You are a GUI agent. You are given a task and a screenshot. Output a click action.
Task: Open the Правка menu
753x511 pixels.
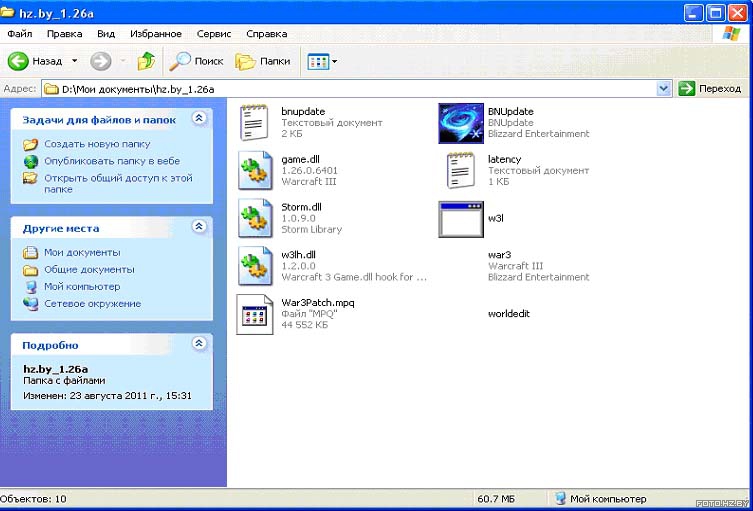click(64, 34)
